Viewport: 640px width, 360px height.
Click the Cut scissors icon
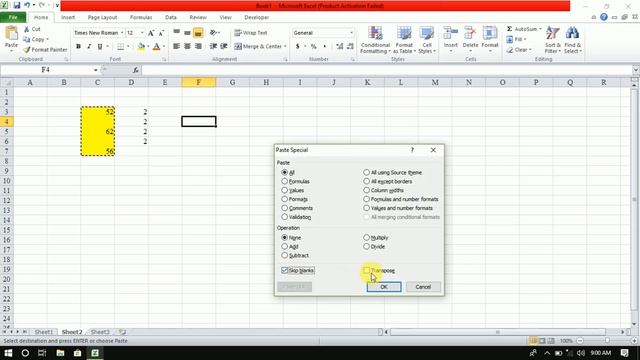tap(27, 29)
